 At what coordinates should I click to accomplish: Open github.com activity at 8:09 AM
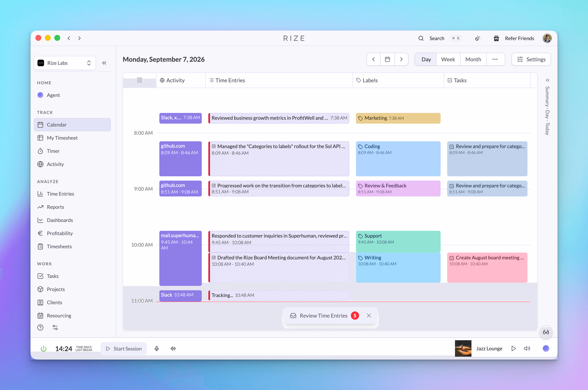[x=181, y=159]
